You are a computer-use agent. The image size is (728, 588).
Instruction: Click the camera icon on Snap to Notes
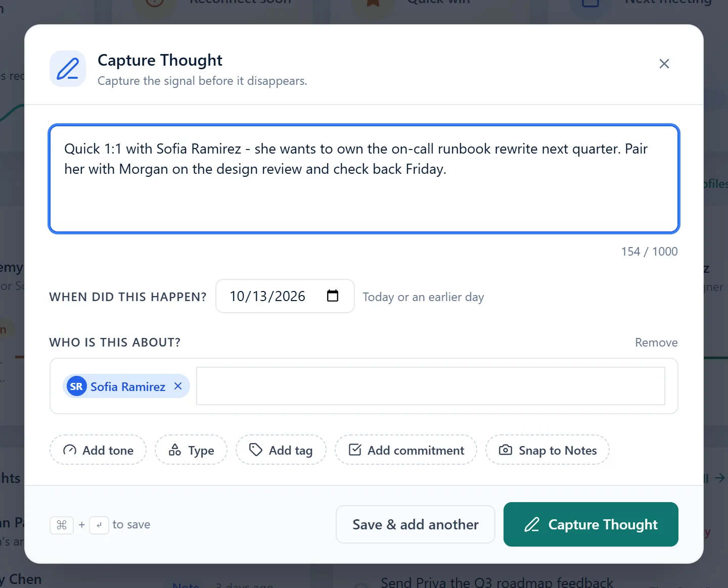(x=506, y=450)
